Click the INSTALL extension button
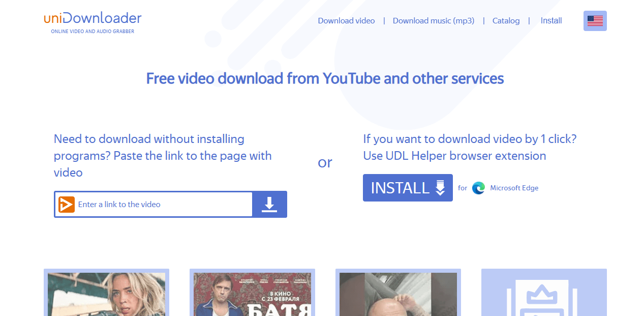This screenshot has height=316, width=644. pos(408,188)
